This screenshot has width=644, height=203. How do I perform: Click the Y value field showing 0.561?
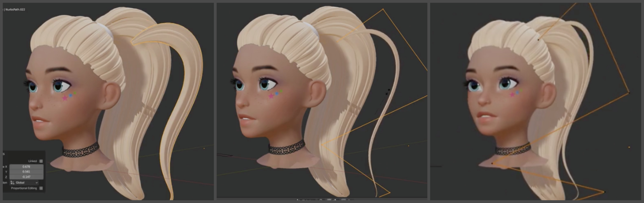(26, 171)
